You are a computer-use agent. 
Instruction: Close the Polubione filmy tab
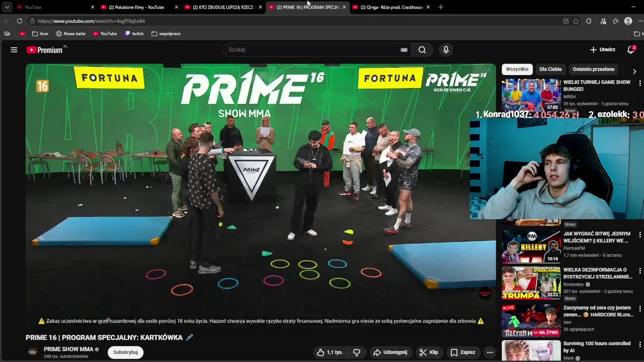(176, 7)
